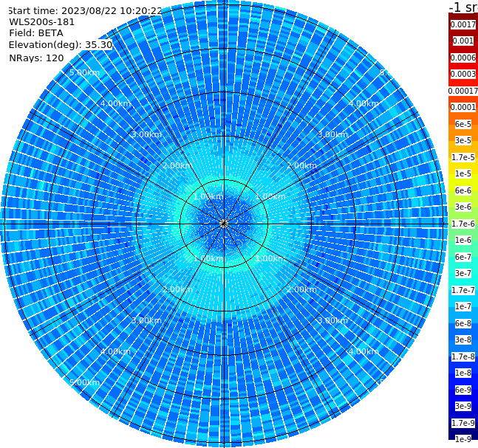This screenshot has height=448, width=478.
Task: Select the 1.7e-7 colorbar label
Action: 463,290
